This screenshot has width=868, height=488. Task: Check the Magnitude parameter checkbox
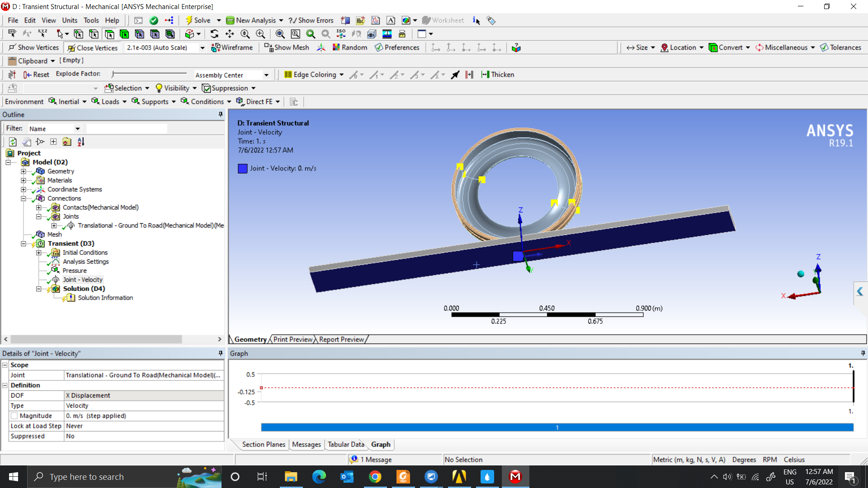point(14,416)
